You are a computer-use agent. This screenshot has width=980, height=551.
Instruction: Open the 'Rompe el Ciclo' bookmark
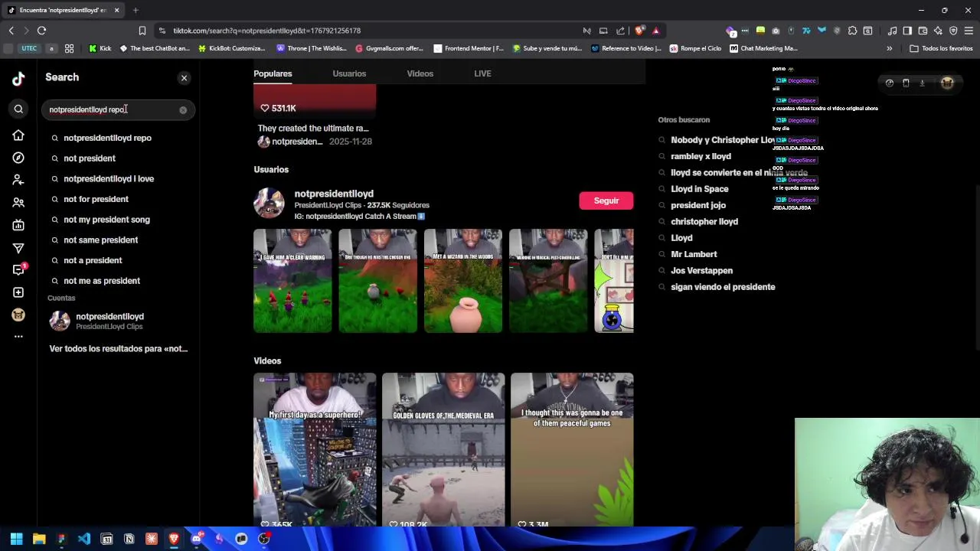pyautogui.click(x=694, y=48)
